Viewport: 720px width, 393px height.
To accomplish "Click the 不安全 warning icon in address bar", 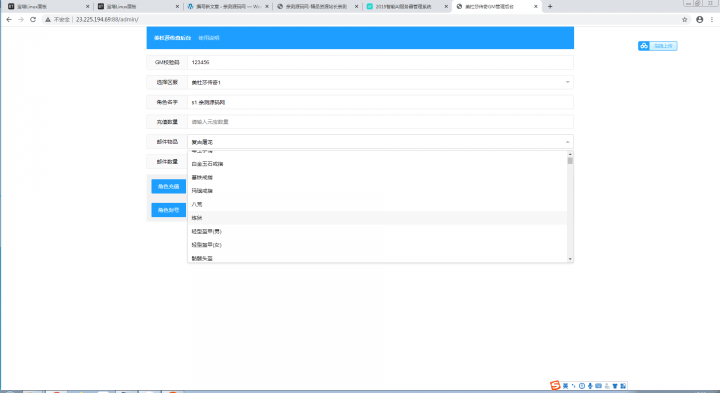I will [x=48, y=19].
